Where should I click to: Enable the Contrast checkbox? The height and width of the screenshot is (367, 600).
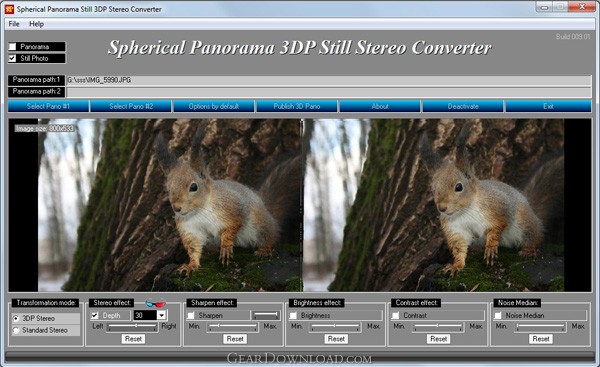click(396, 315)
